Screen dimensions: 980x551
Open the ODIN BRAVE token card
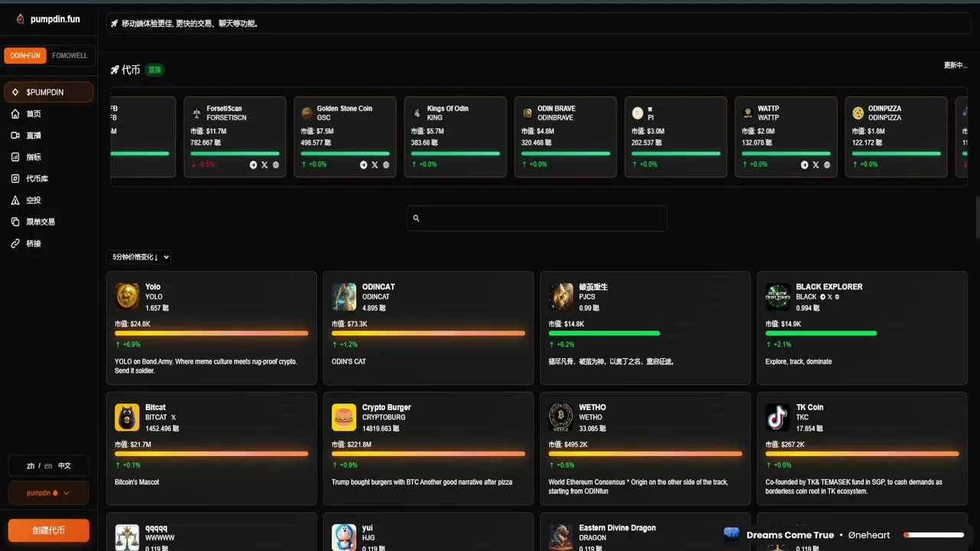pyautogui.click(x=565, y=137)
